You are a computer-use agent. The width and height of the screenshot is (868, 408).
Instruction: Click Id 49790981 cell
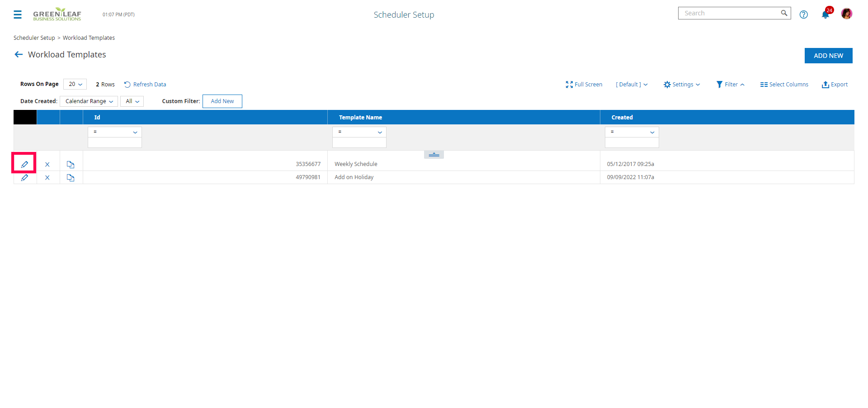coord(308,177)
